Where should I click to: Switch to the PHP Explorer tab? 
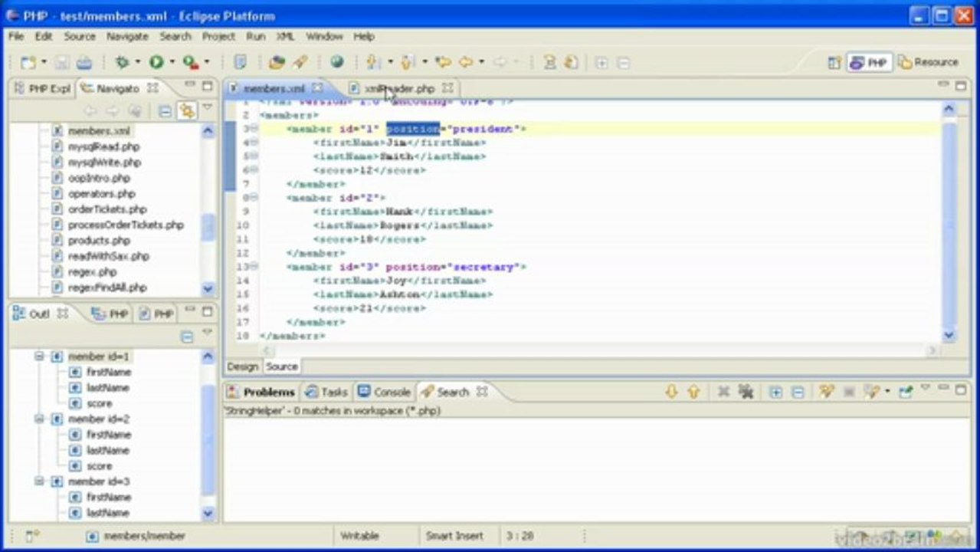coord(42,88)
